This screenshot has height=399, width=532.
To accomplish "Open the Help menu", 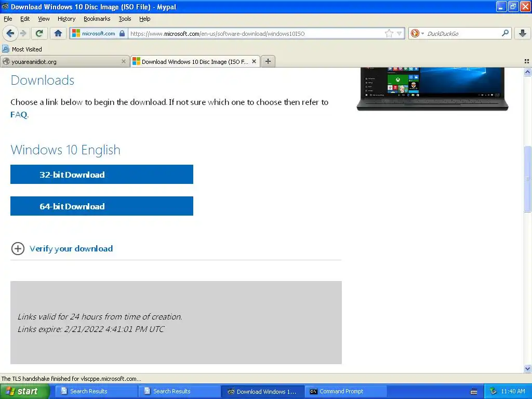I will (x=144, y=19).
